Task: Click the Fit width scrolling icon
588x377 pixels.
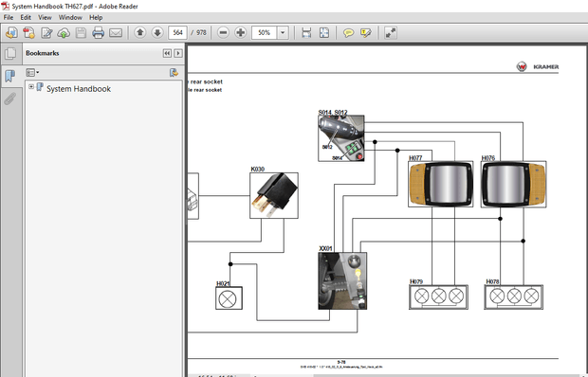Action: tap(306, 33)
